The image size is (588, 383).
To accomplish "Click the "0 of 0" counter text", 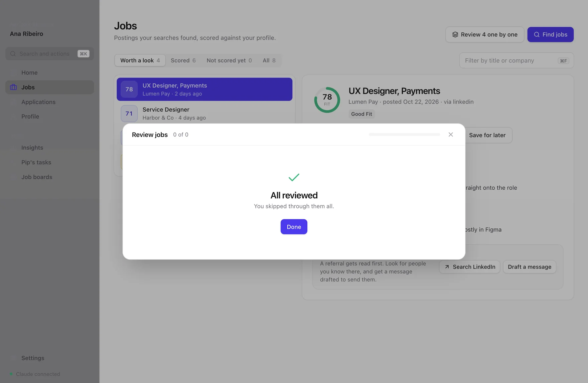I will click(181, 135).
